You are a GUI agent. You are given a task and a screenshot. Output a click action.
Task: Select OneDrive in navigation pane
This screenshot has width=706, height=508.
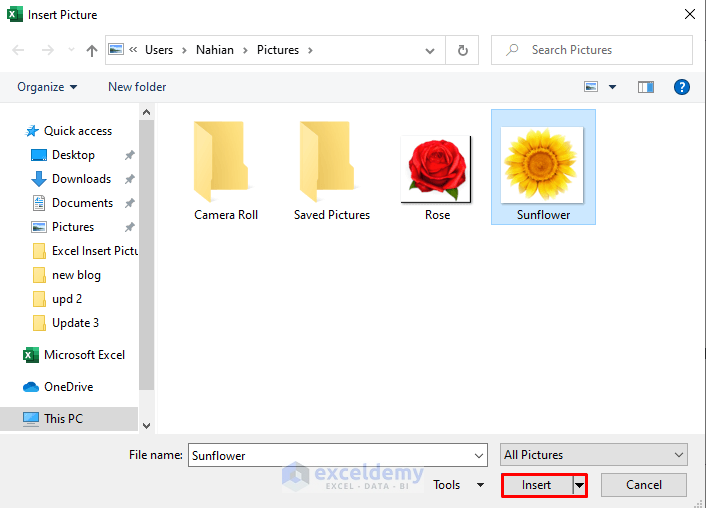pos(58,387)
